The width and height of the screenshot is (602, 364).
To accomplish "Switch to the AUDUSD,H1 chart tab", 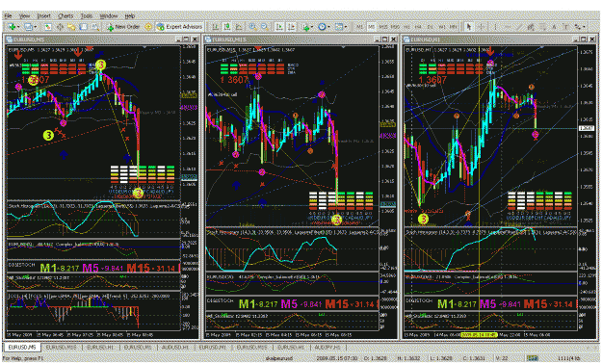I will (174, 347).
